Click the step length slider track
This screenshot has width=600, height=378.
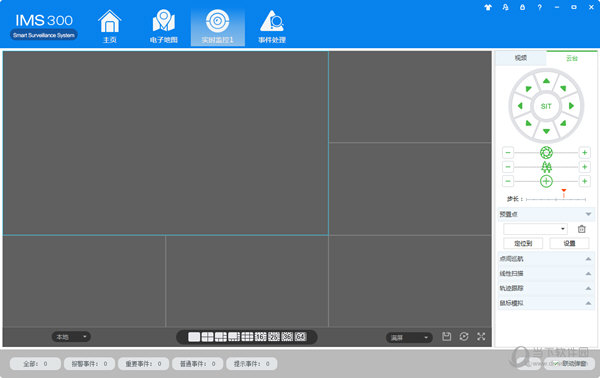point(556,199)
